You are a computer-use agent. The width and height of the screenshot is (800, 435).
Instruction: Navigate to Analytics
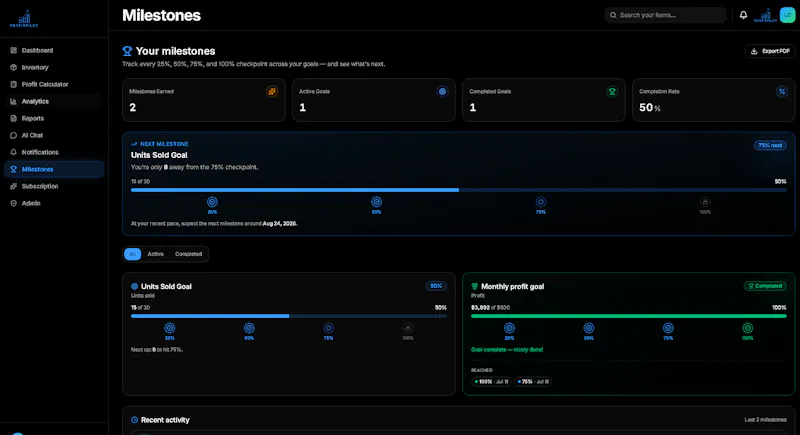(54, 101)
